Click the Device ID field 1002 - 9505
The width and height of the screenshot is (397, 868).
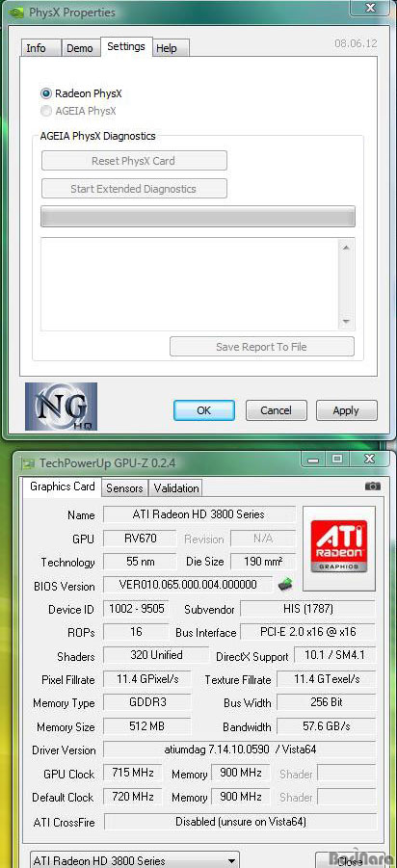[x=136, y=609]
